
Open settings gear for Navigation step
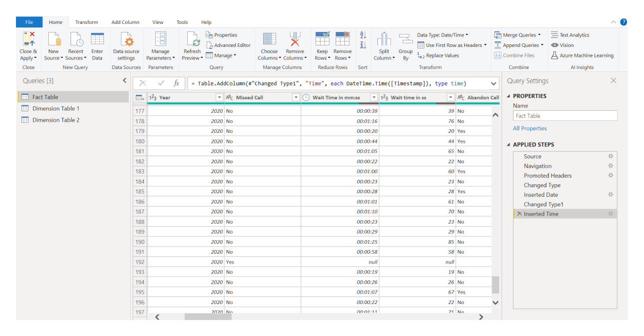tap(610, 166)
